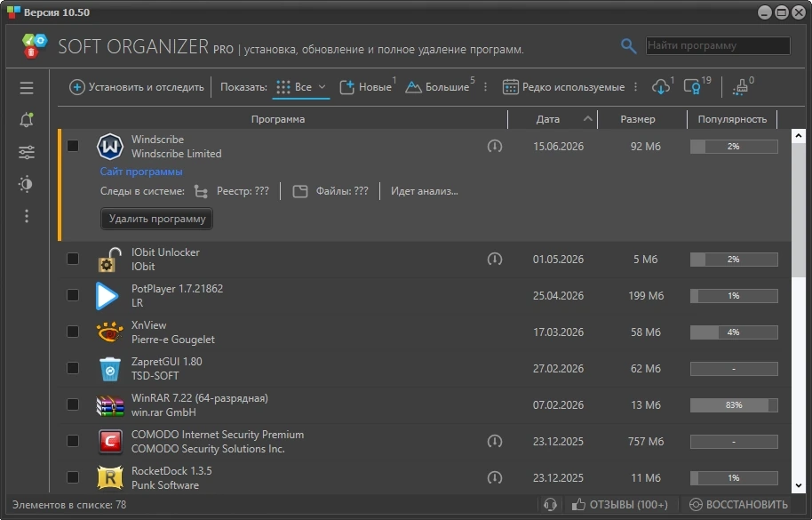Click the COMODO traced-install clock icon

pos(495,441)
